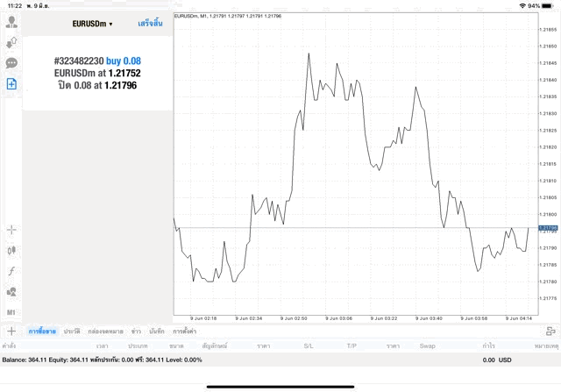
Task: Switch to the การซื้อขาย trade tab
Action: (x=42, y=331)
